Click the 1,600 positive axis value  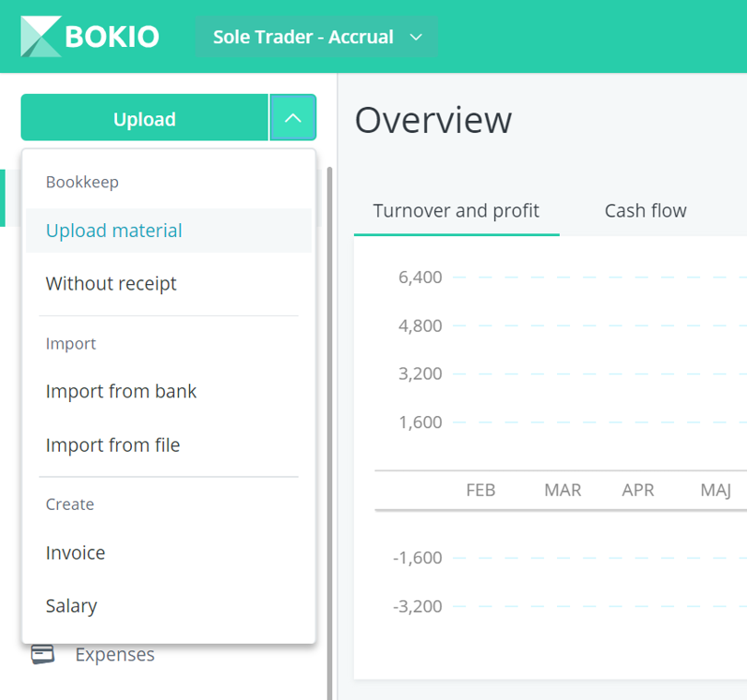(421, 422)
